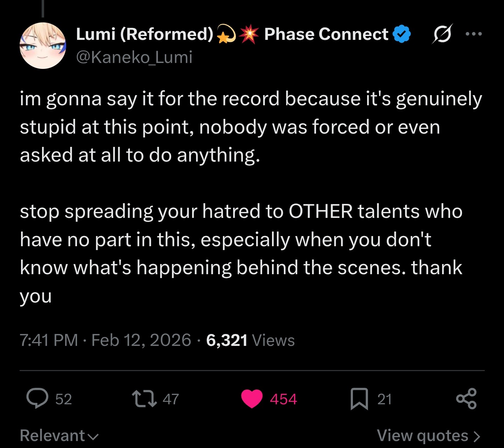Open Lumi's profile avatar picture
The width and height of the screenshot is (504, 448).
pyautogui.click(x=43, y=46)
